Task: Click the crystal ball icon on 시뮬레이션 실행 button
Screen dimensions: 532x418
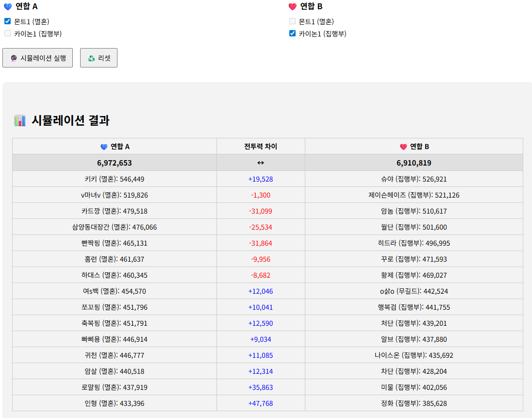Action: [x=14, y=58]
